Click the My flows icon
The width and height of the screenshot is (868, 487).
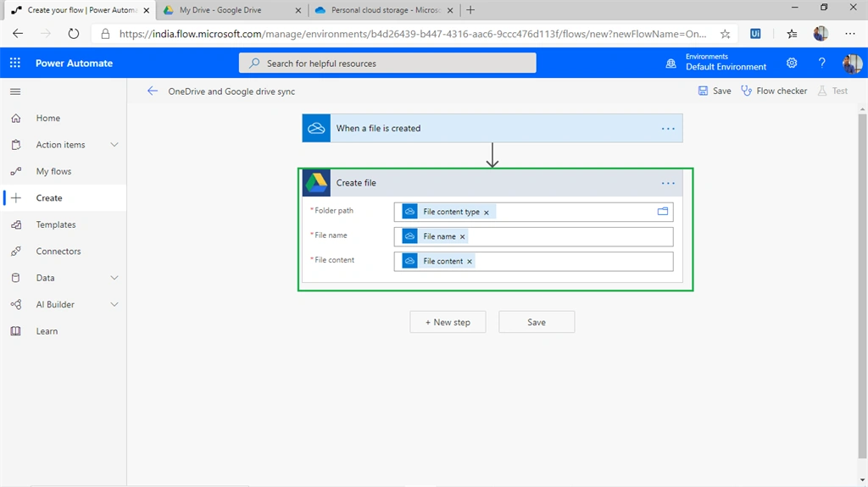(16, 171)
